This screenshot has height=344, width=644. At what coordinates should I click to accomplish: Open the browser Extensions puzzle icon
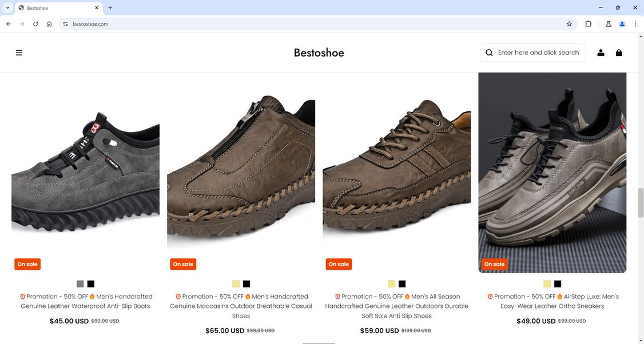click(x=588, y=24)
